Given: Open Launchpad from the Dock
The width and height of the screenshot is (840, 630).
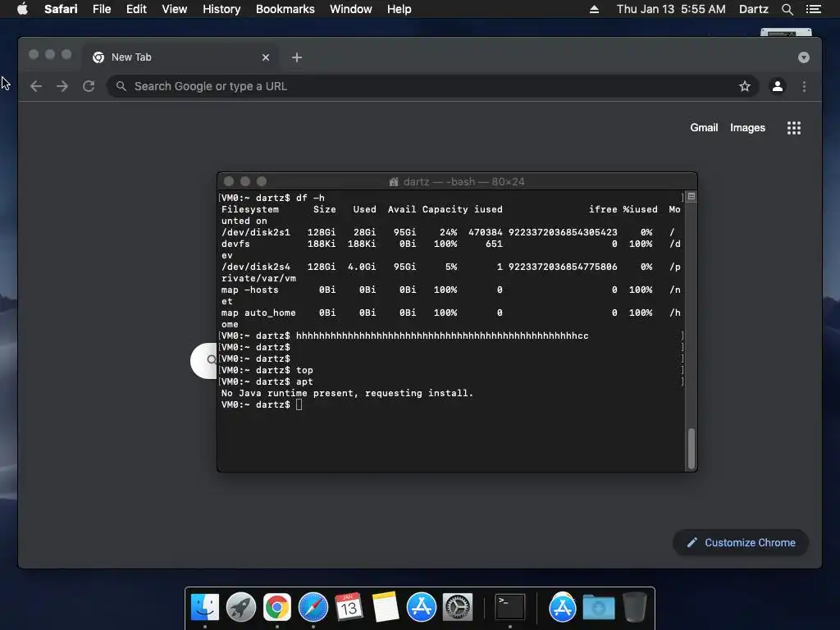Looking at the screenshot, I should point(240,607).
